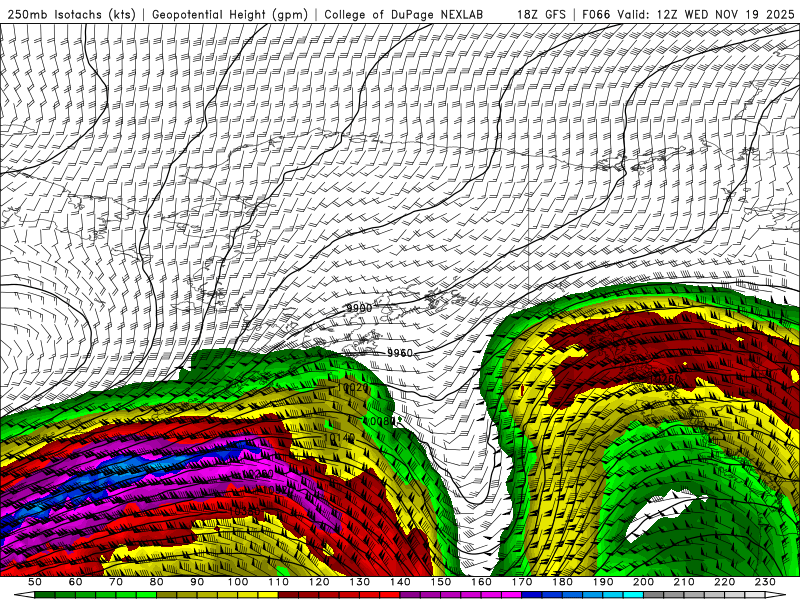This screenshot has height=600, width=800.
Task: Click the bright magenta swatch ending at 170
Action: [x=511, y=595]
